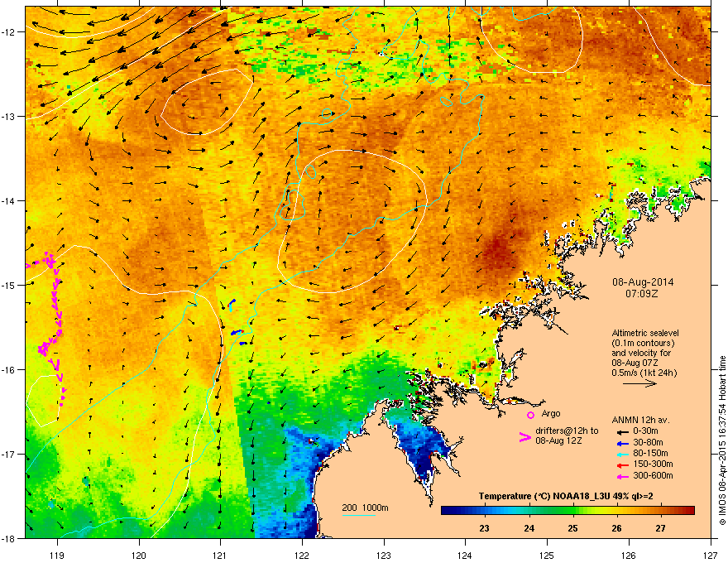Image resolution: width=728 pixels, height=563 pixels.
Task: Click longitude axis label 119
Action: [x=57, y=555]
